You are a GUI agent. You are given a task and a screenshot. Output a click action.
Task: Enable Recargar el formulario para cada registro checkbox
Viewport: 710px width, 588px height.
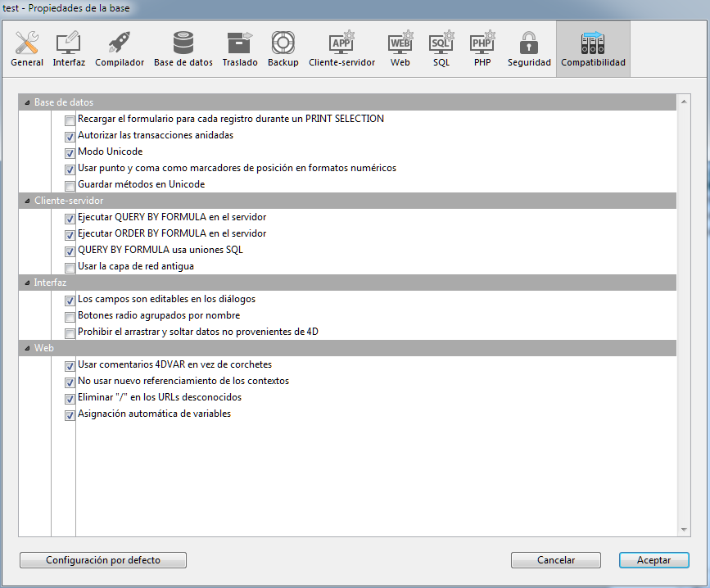click(70, 120)
